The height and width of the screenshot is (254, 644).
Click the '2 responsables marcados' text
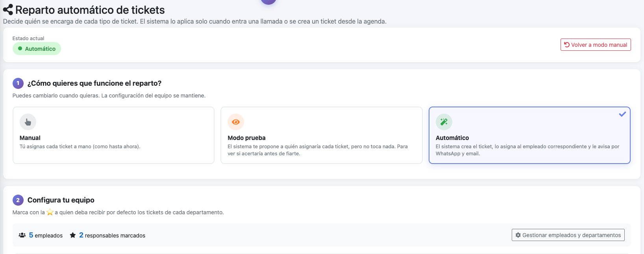(112, 235)
